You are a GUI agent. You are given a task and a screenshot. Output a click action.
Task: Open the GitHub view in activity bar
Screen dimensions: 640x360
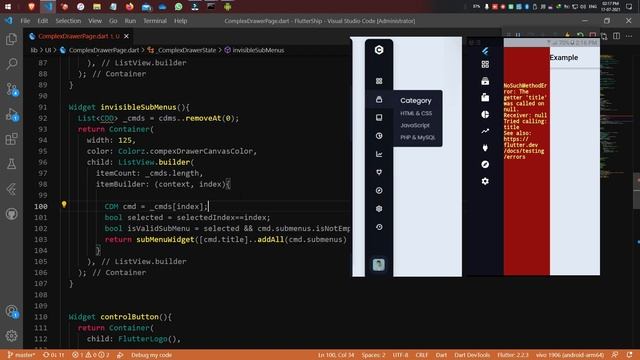[11, 214]
